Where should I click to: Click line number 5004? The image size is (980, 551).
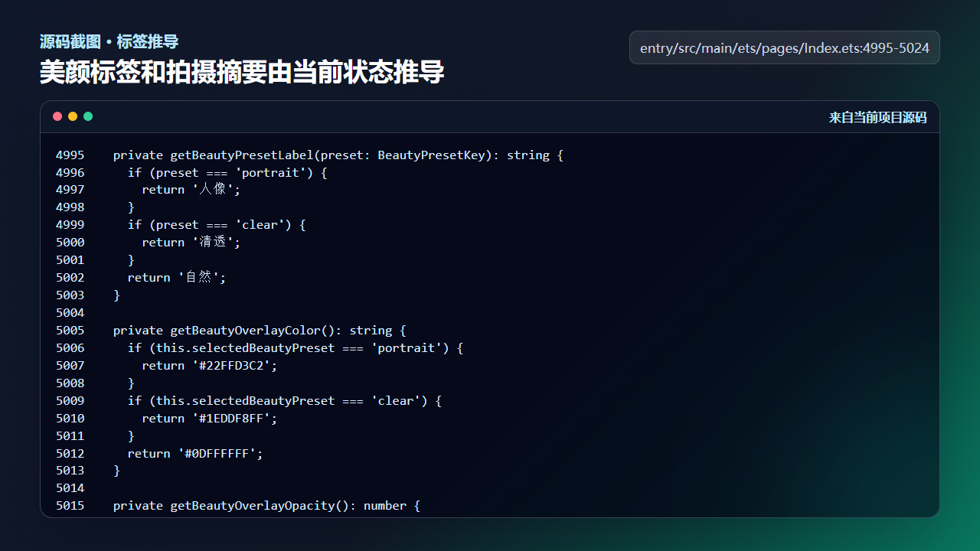click(x=70, y=313)
